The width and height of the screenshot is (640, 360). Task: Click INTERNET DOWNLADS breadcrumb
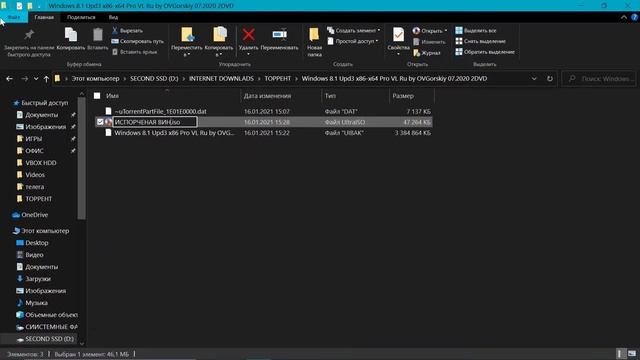point(221,79)
